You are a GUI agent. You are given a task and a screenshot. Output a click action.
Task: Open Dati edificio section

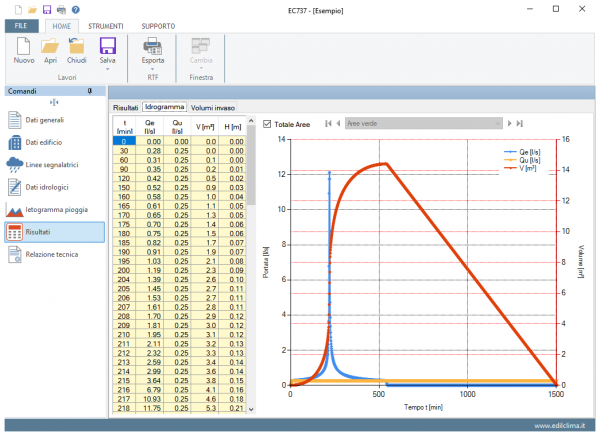55,142
